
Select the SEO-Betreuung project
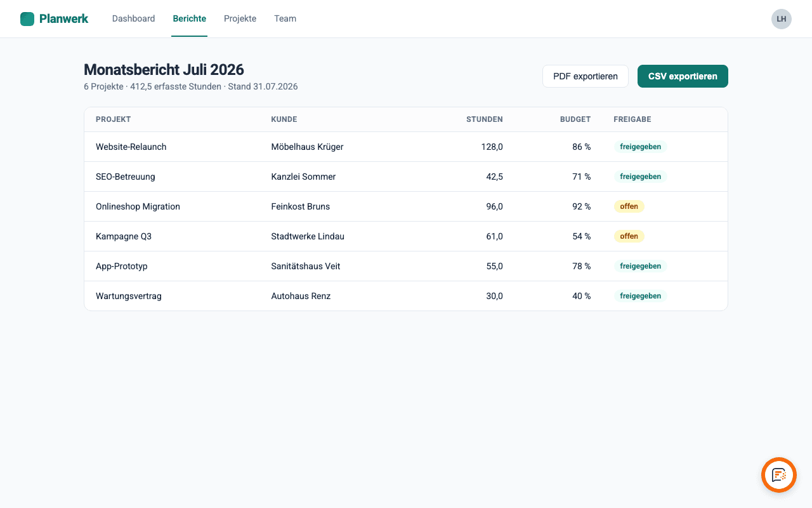[126, 177]
